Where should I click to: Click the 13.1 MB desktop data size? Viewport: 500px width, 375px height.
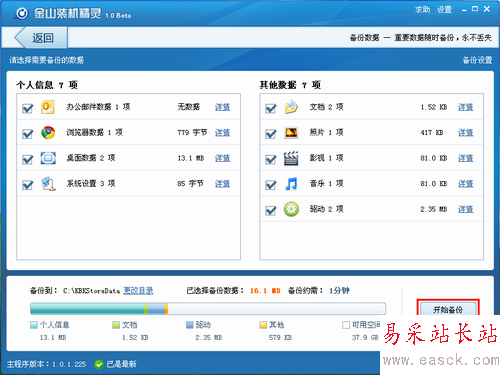point(191,158)
